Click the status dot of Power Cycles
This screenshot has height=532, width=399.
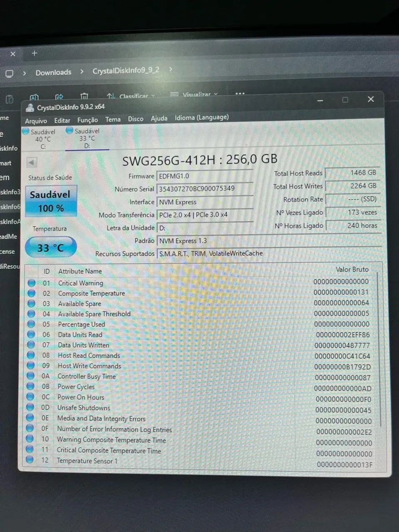click(x=30, y=387)
